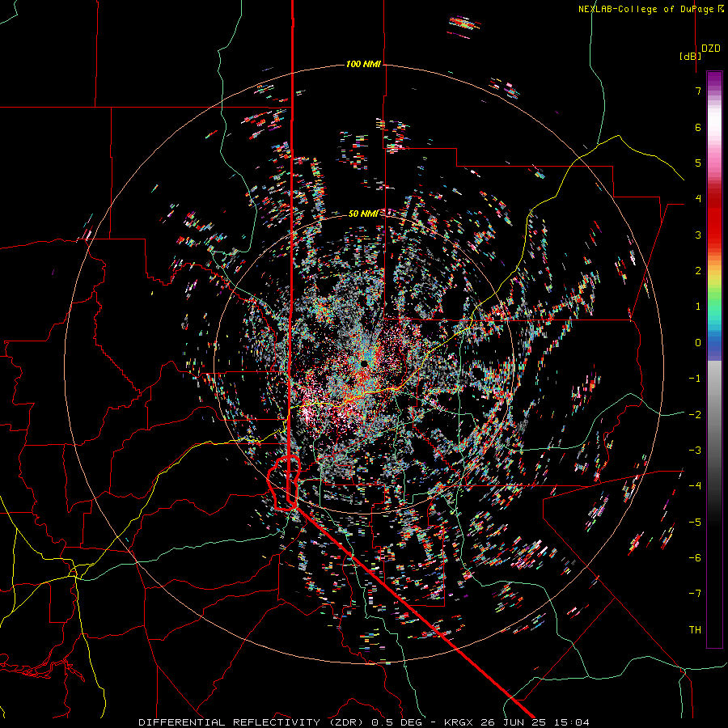
Task: Select the 4 dB scale value
Action: tap(698, 199)
